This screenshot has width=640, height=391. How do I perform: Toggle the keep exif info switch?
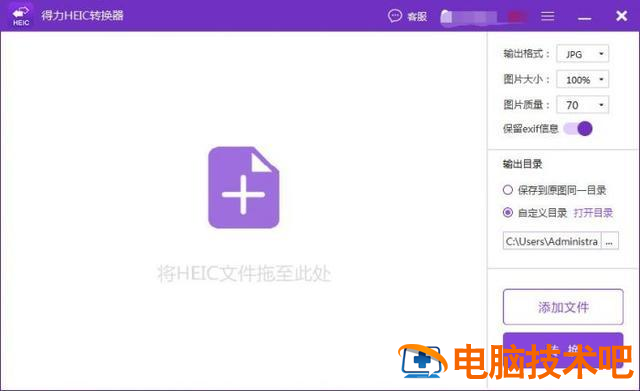click(x=578, y=129)
